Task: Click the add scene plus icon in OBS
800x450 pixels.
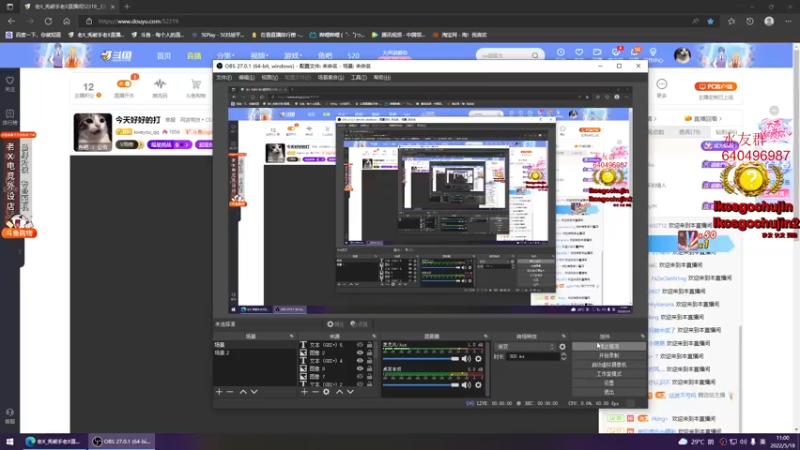Action: click(219, 392)
